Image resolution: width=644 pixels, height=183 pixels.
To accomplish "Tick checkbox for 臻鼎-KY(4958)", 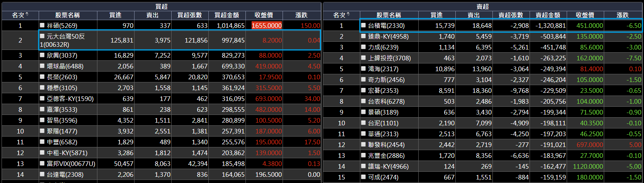I will [363, 36].
